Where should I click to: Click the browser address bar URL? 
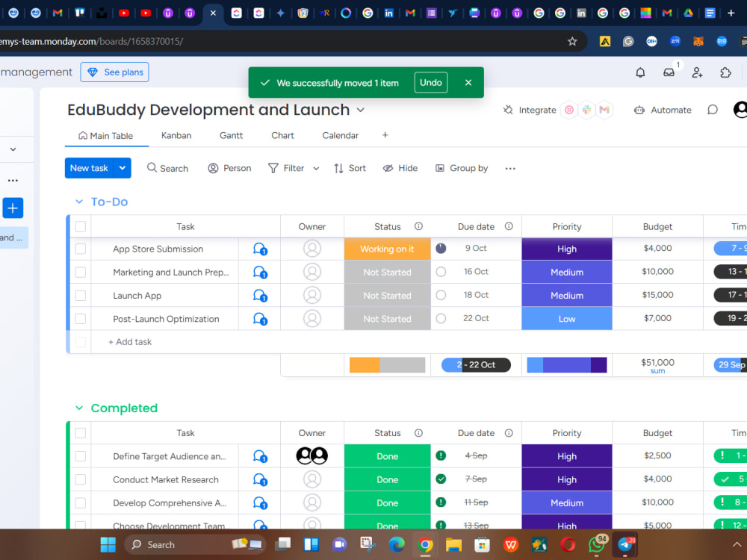(x=91, y=41)
